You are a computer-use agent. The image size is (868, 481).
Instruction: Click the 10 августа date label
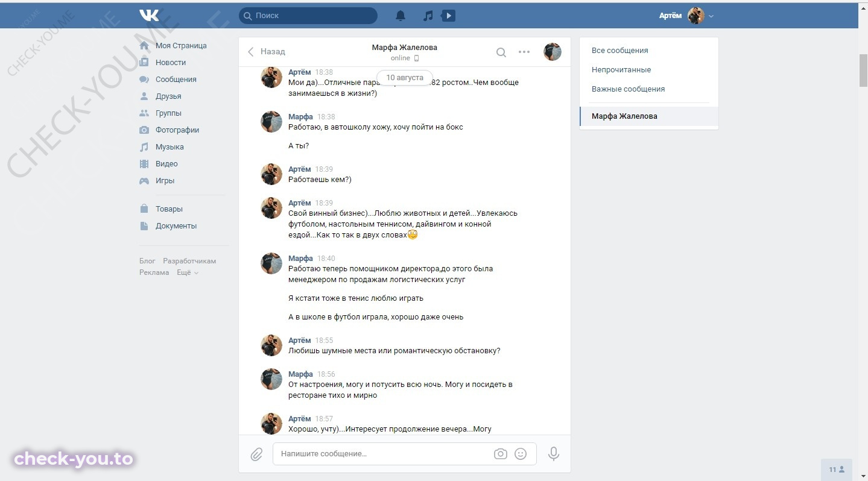[405, 78]
